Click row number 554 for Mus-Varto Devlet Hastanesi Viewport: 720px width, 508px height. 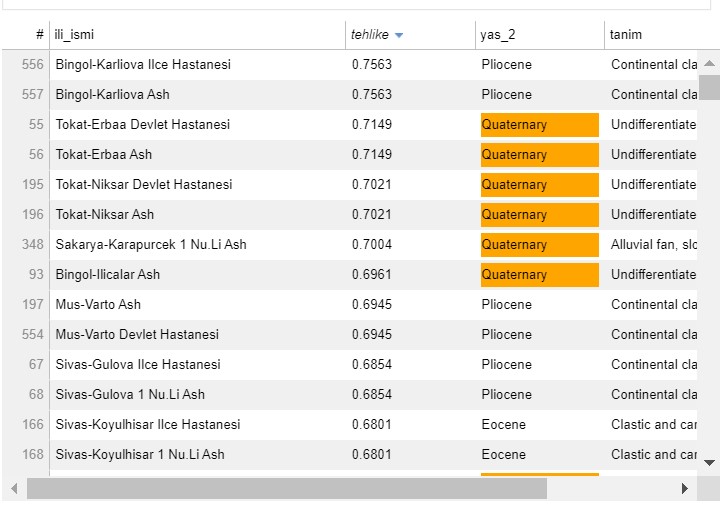(33, 335)
